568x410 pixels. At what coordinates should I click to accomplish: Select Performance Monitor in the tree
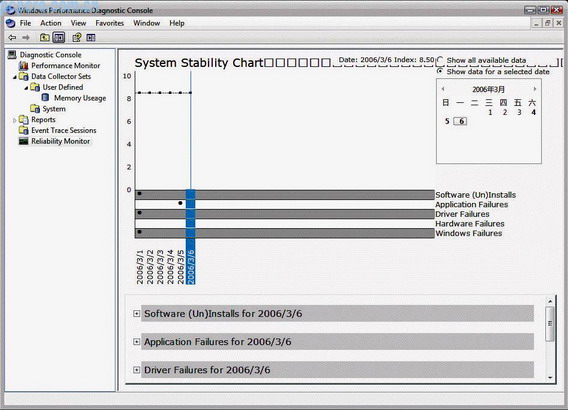(66, 66)
